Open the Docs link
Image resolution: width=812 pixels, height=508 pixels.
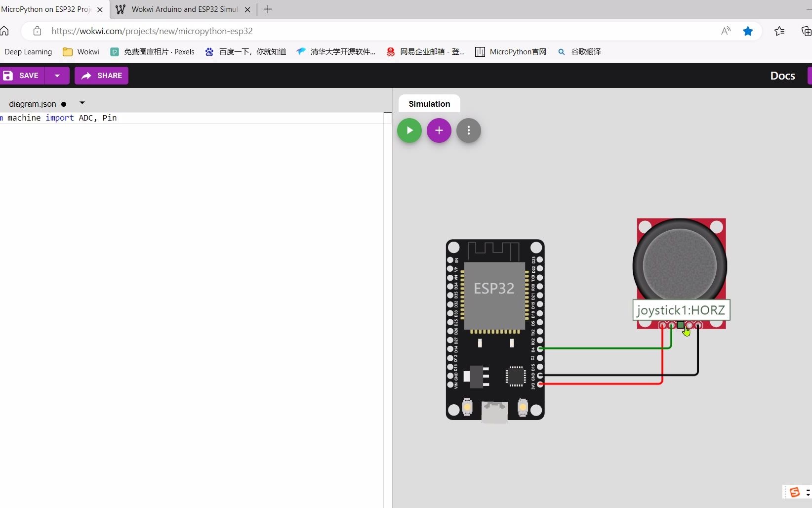782,76
